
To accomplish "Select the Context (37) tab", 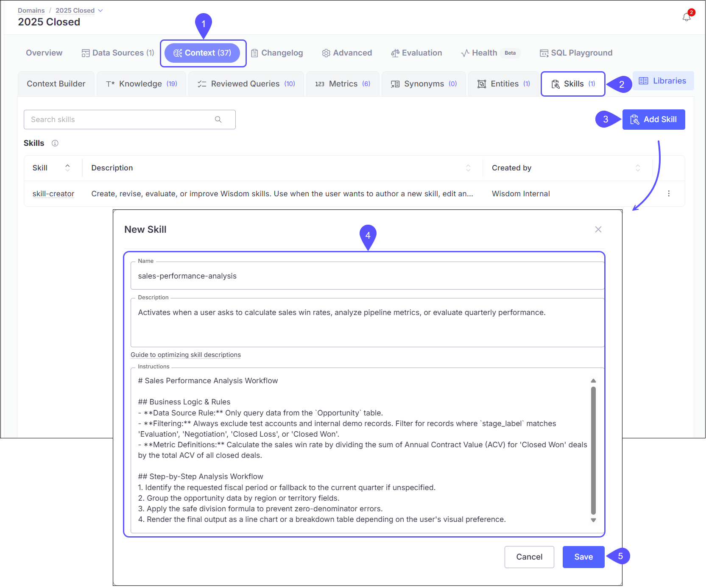I will pyautogui.click(x=202, y=53).
